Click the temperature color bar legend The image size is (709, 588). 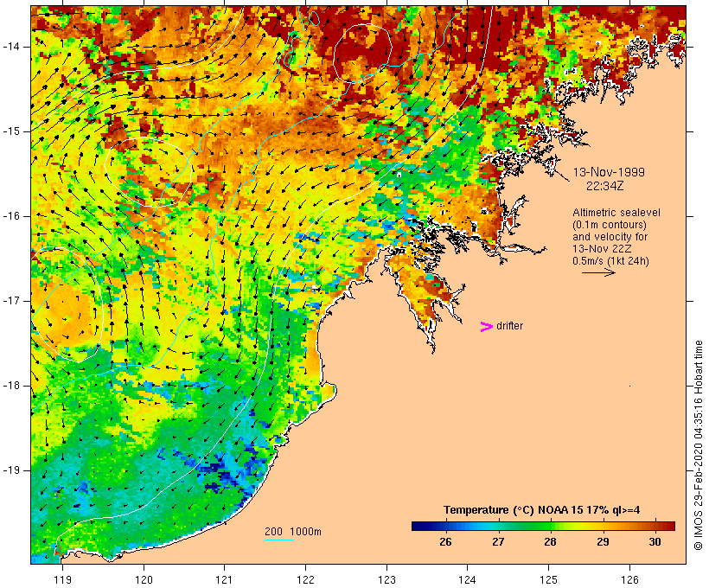click(x=543, y=526)
